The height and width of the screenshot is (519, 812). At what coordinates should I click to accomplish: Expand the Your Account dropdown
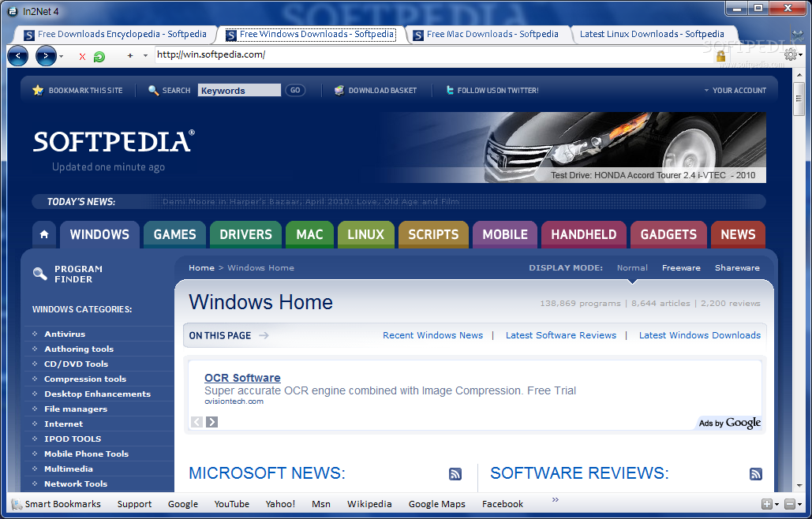click(735, 90)
